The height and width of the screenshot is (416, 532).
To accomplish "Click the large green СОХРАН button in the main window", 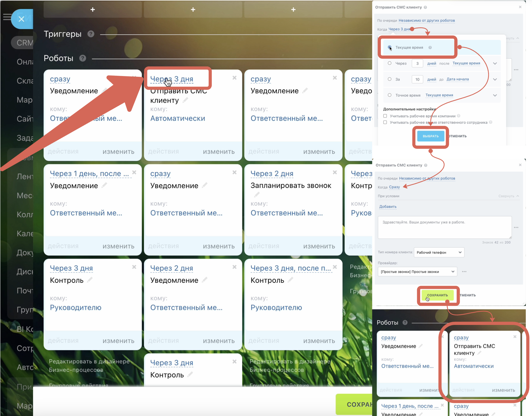I will coord(354,404).
